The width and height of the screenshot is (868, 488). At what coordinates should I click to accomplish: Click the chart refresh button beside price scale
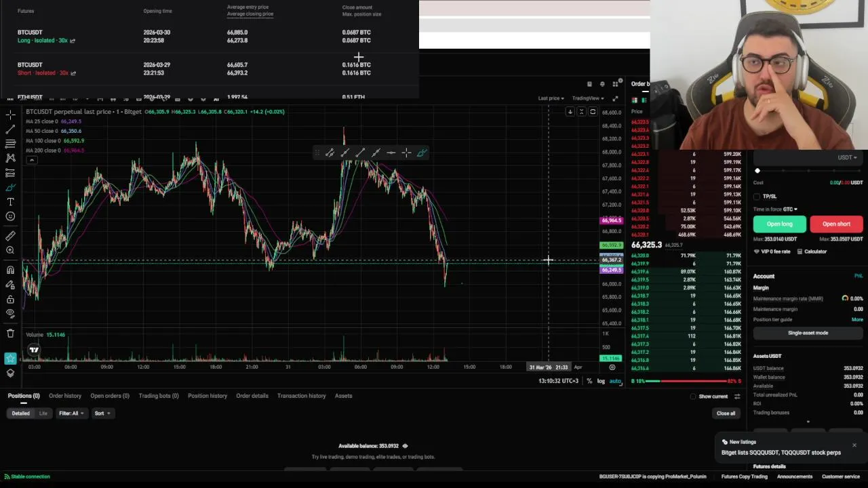click(x=593, y=112)
